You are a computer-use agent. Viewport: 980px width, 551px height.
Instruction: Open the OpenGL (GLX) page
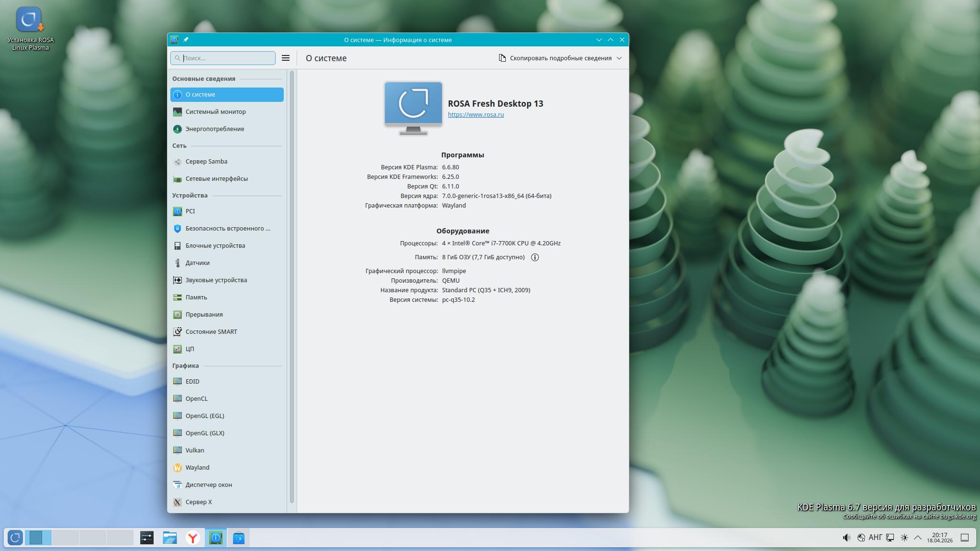point(227,433)
